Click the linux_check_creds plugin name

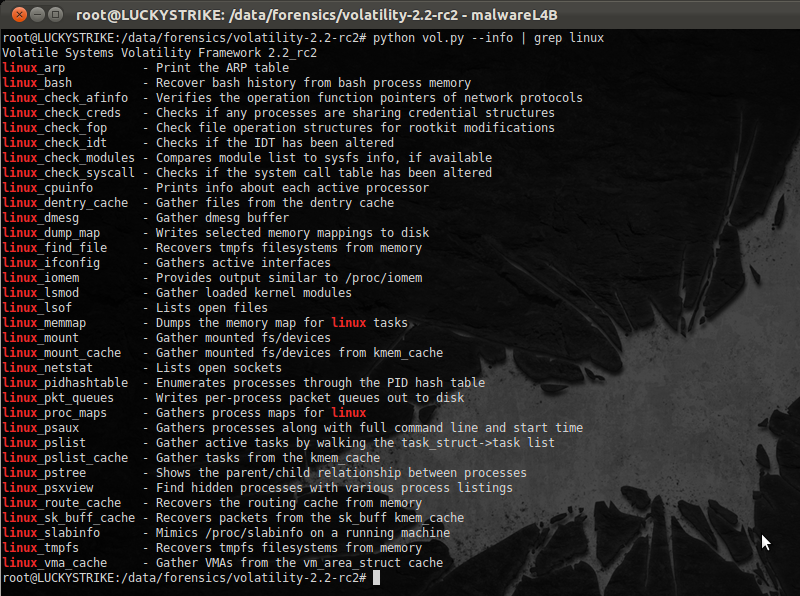pos(62,113)
